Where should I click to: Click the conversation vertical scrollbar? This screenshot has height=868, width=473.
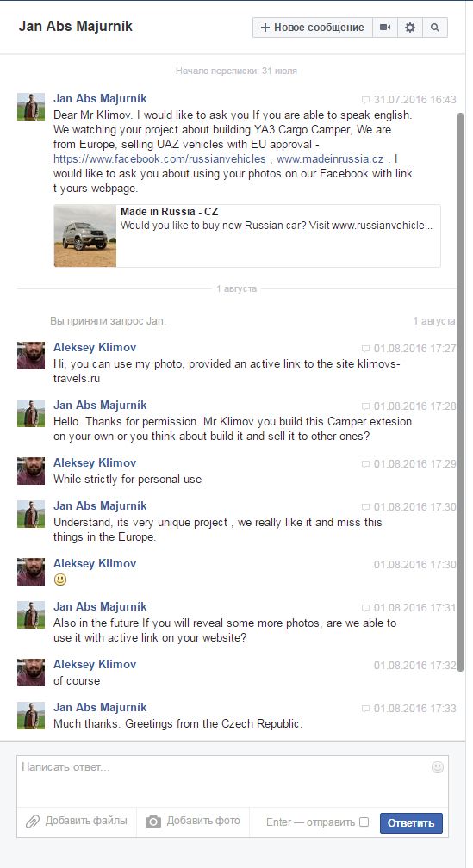(x=461, y=392)
